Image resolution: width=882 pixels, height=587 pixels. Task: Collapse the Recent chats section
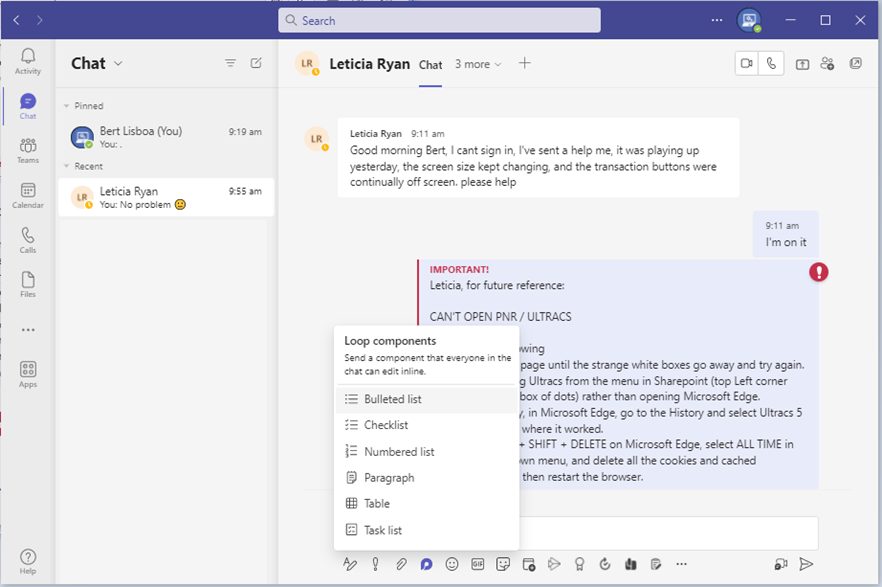pos(66,166)
